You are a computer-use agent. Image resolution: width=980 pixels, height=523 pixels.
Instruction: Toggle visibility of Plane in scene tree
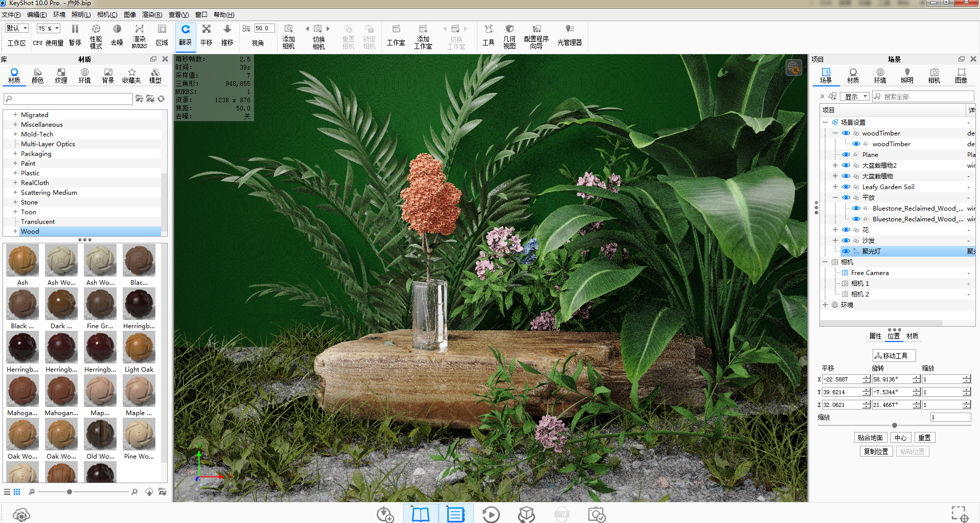coord(846,154)
